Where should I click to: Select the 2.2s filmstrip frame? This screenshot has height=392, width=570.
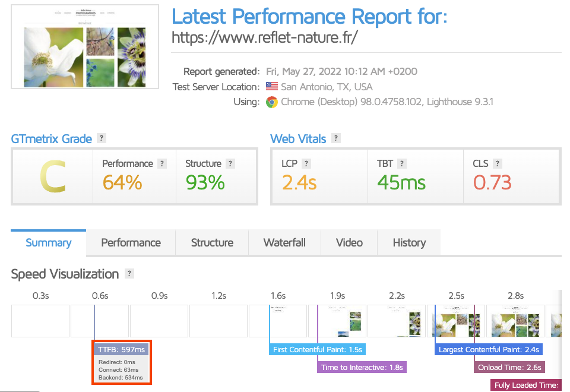pyautogui.click(x=397, y=321)
